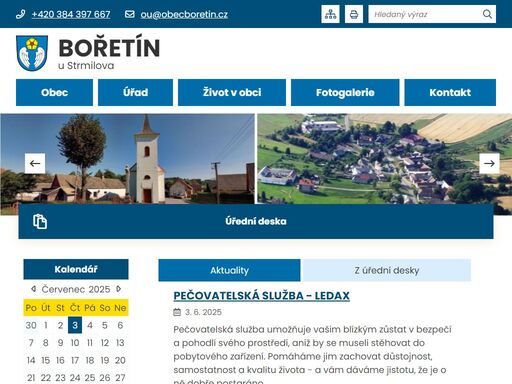Show previous slide with left arrow
The width and height of the screenshot is (512, 384).
click(x=35, y=163)
